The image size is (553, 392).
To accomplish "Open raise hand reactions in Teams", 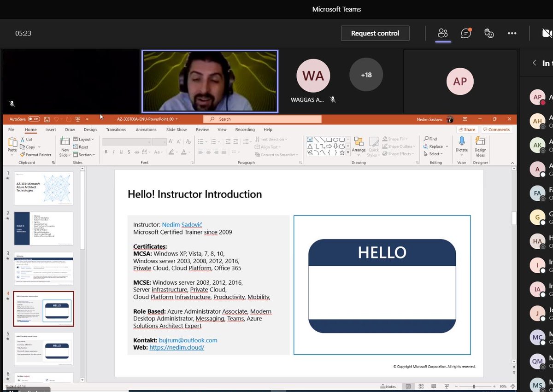I will [489, 33].
